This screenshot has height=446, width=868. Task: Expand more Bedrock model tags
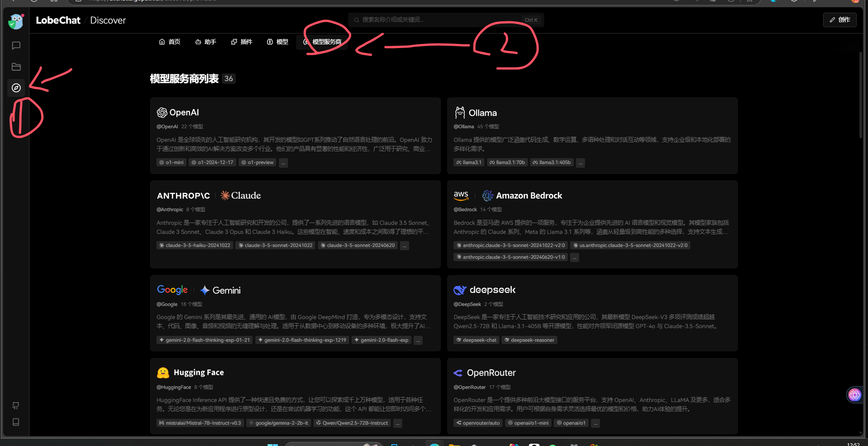pos(575,257)
